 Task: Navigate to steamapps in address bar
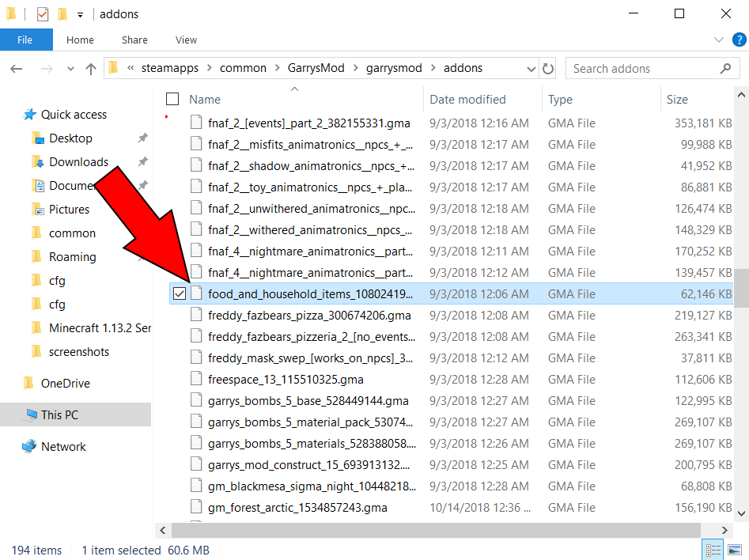point(169,68)
